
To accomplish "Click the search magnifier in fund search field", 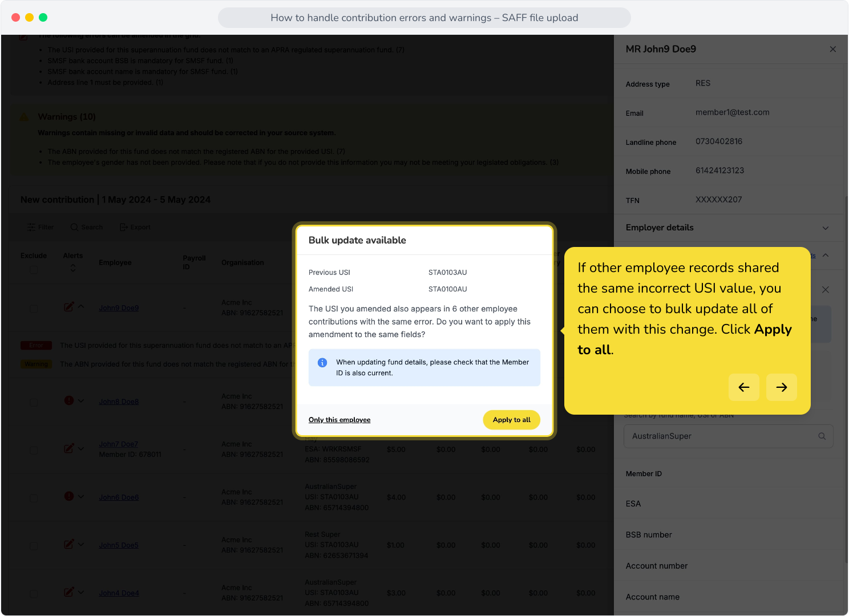I will [x=822, y=436].
